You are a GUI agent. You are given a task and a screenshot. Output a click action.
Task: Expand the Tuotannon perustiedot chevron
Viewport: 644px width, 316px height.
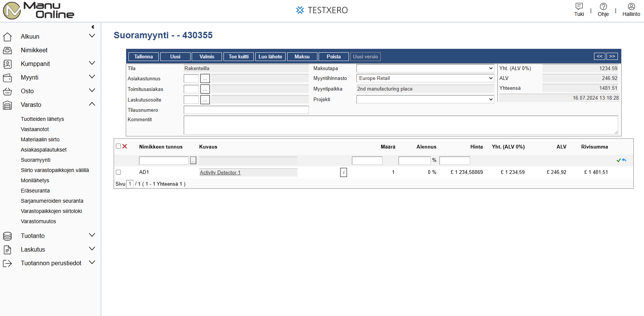(92, 262)
